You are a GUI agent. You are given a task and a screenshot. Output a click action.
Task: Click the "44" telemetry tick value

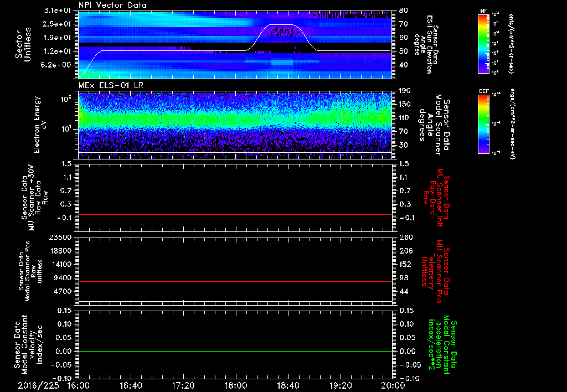pos(403,291)
